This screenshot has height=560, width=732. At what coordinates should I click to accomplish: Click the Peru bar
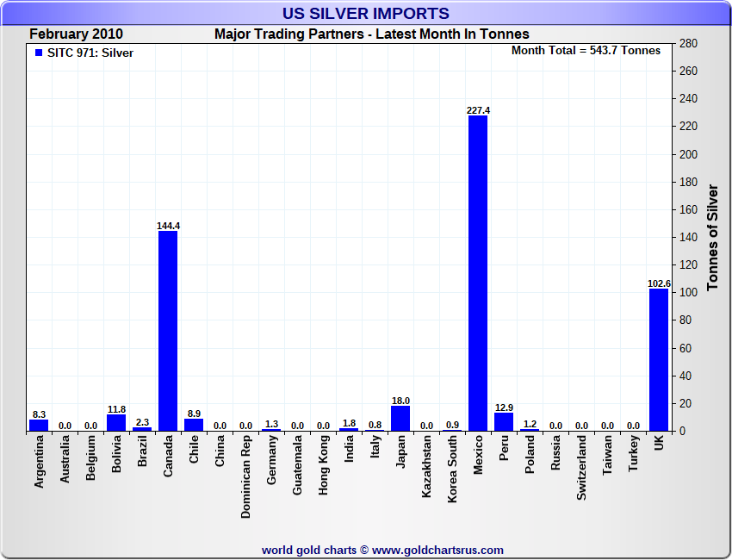[x=504, y=421]
